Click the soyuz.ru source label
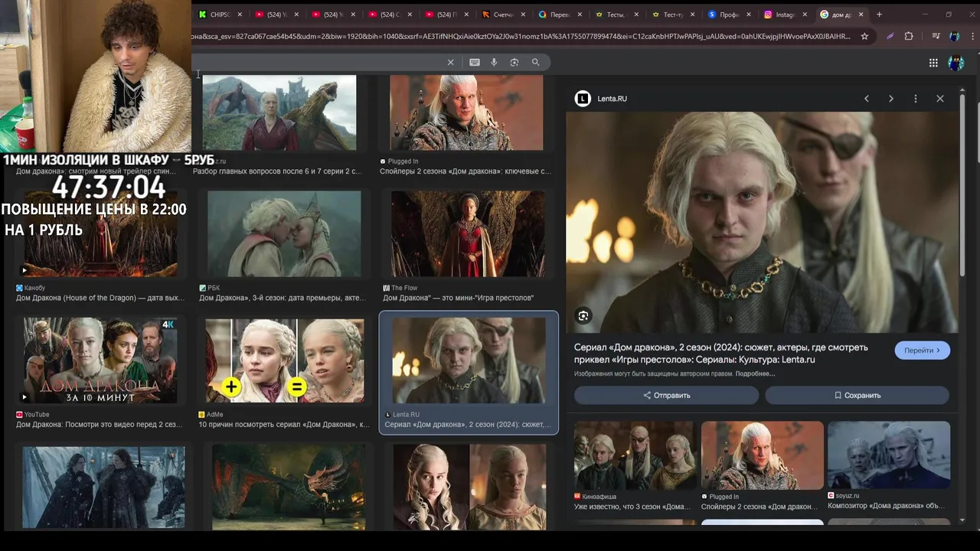Image resolution: width=980 pixels, height=551 pixels. pos(847,496)
